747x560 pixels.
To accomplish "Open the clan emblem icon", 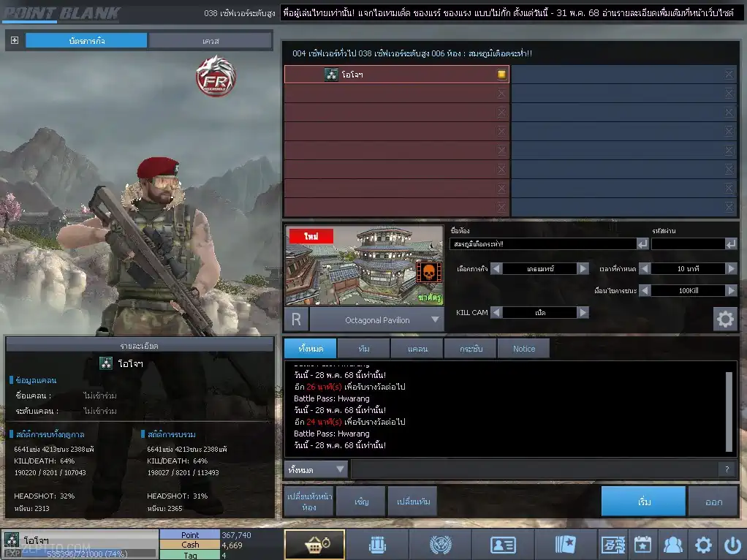I will 439,545.
